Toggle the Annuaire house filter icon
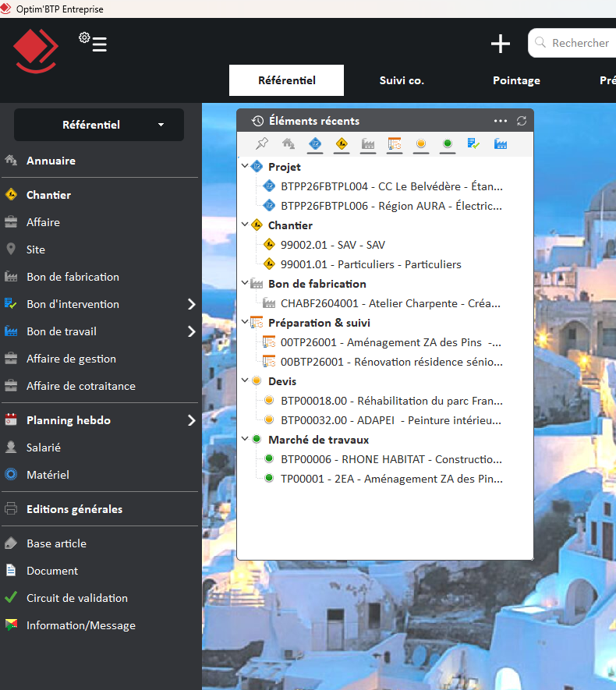The height and width of the screenshot is (690, 616). (x=289, y=143)
